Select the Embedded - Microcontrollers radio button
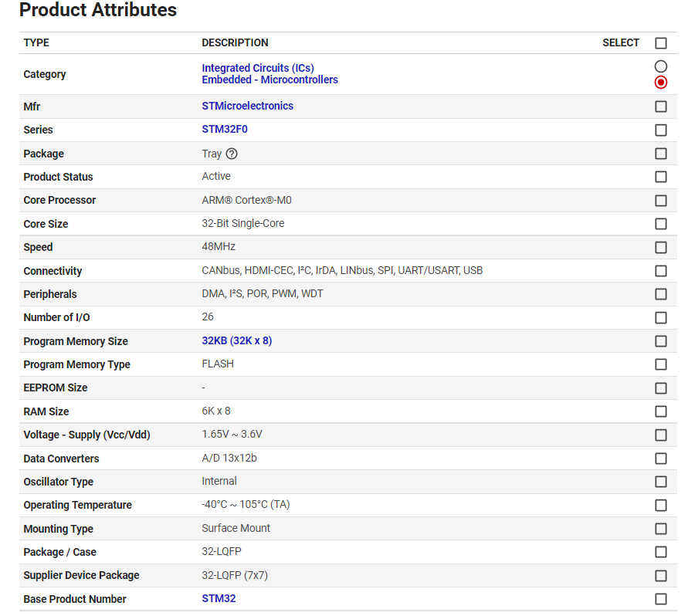Image resolution: width=688 pixels, height=616 pixels. [x=660, y=82]
